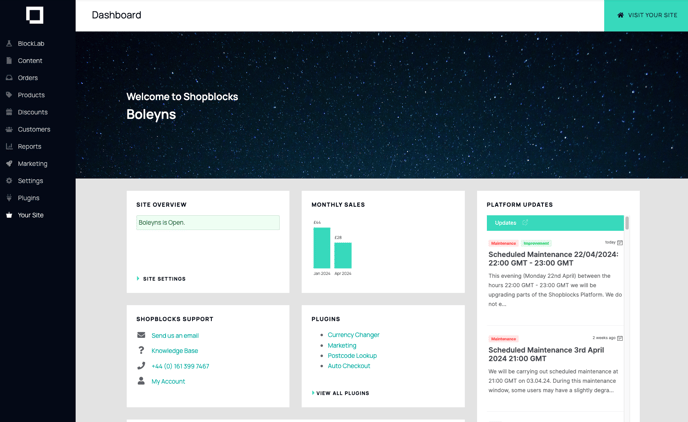
Task: Click the arrow beside View All Plugins
Action: [x=313, y=393]
